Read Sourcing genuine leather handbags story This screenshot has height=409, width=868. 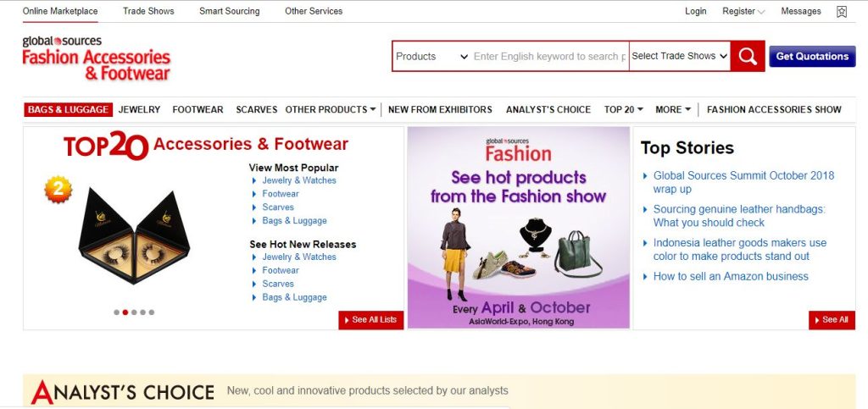pos(739,216)
